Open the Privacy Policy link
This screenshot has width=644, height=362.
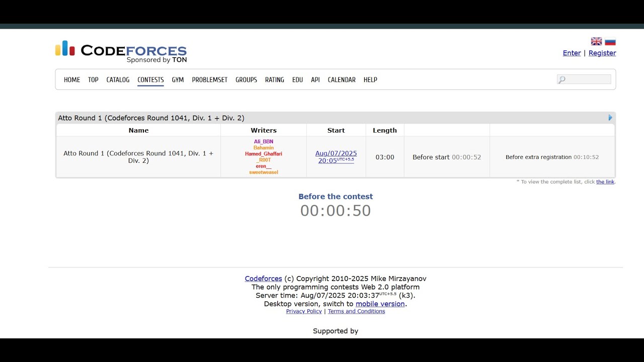click(x=304, y=311)
